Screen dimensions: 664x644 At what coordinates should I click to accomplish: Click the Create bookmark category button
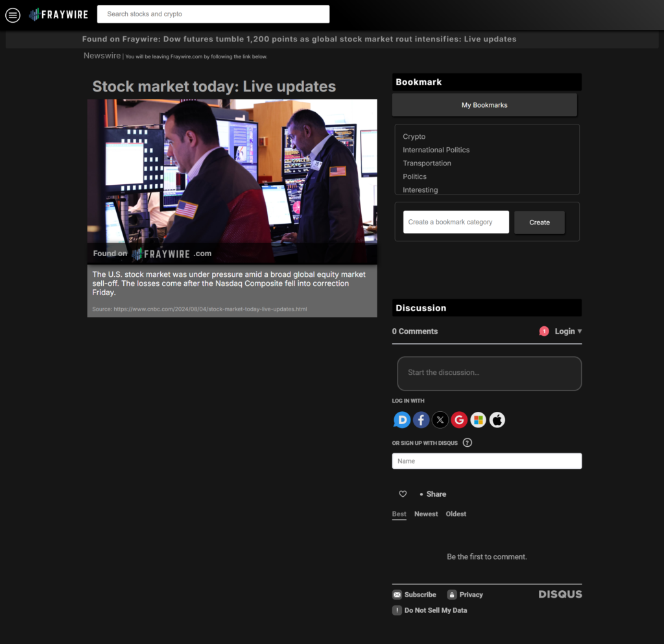pyautogui.click(x=539, y=222)
